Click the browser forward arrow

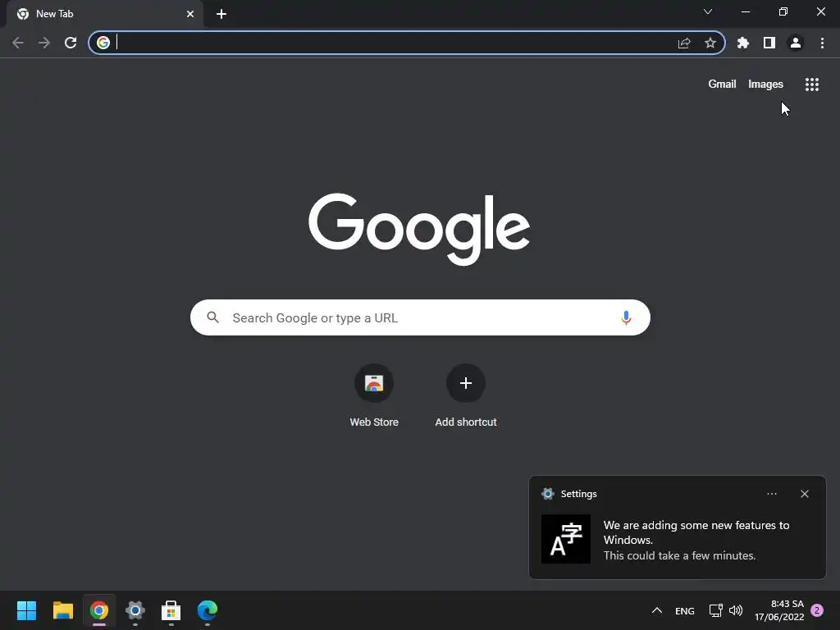point(44,43)
